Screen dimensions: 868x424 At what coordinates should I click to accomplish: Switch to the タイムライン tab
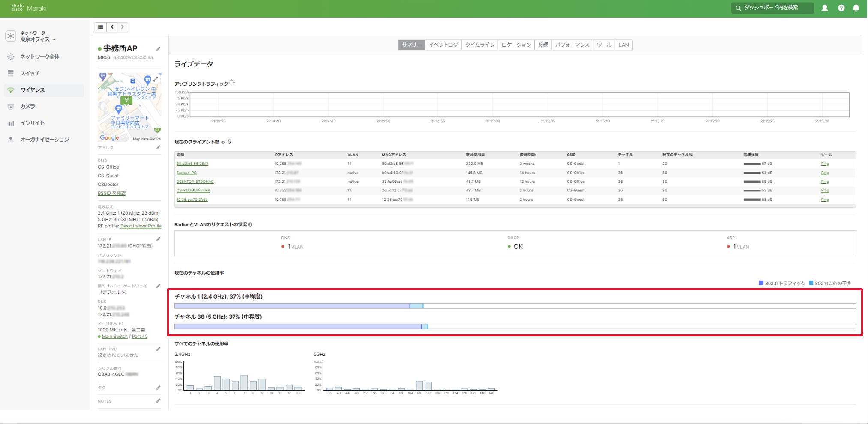(480, 45)
